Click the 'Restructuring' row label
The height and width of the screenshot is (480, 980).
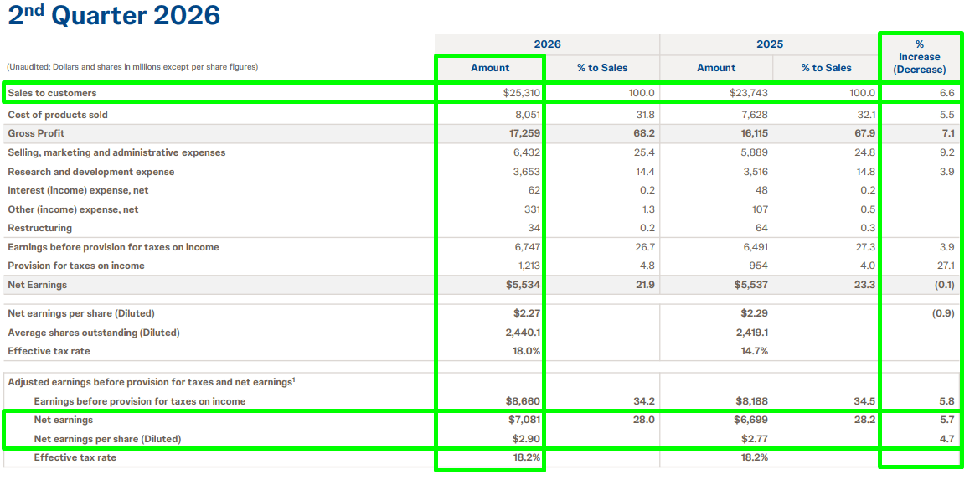point(40,228)
